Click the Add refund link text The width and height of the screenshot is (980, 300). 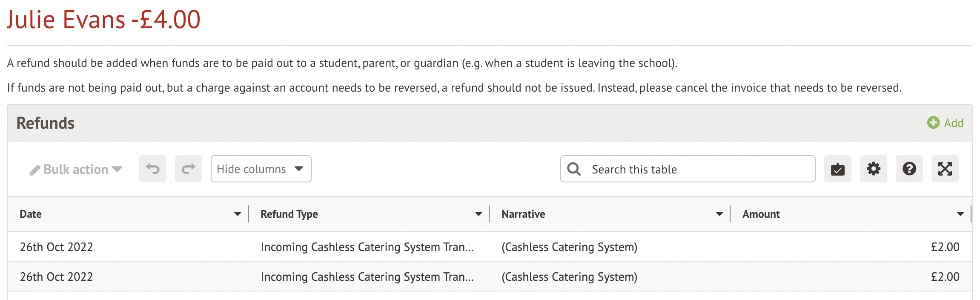pyautogui.click(x=954, y=123)
